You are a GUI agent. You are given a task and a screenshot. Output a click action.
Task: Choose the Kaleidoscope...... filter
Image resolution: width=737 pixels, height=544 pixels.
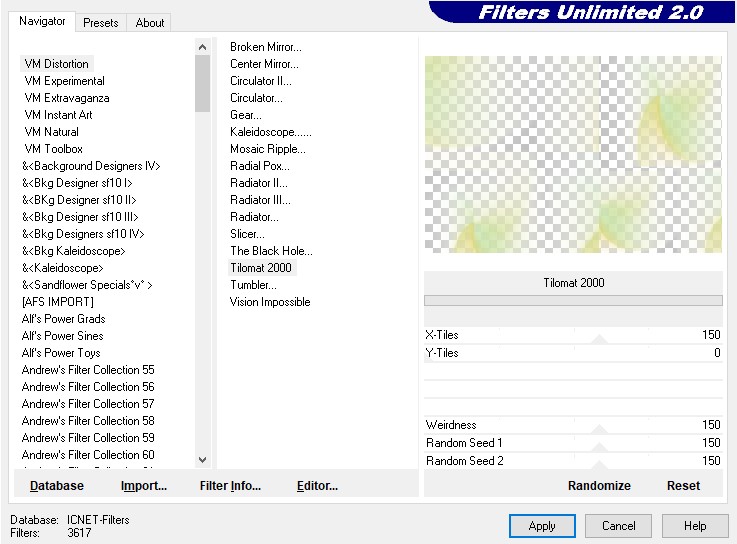tap(271, 132)
